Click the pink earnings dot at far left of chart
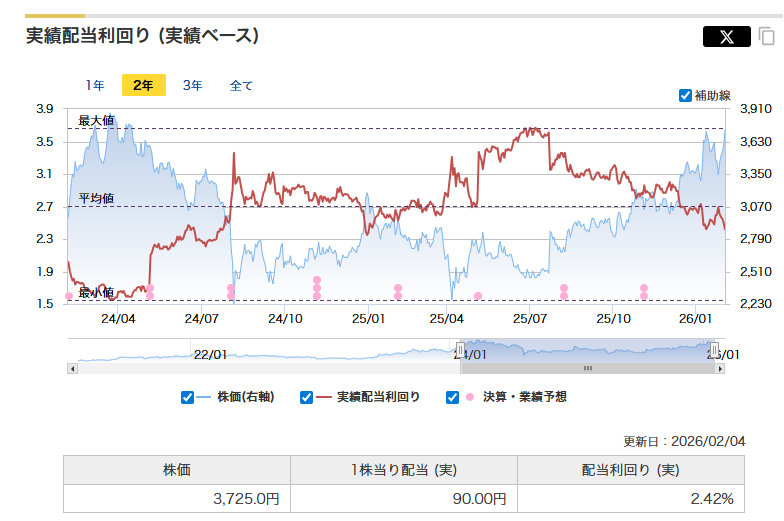This screenshot has width=784, height=521. (68, 296)
